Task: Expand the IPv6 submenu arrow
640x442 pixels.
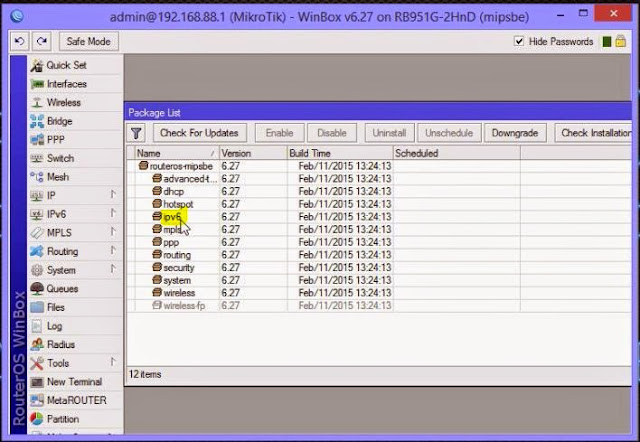Action: tap(113, 213)
